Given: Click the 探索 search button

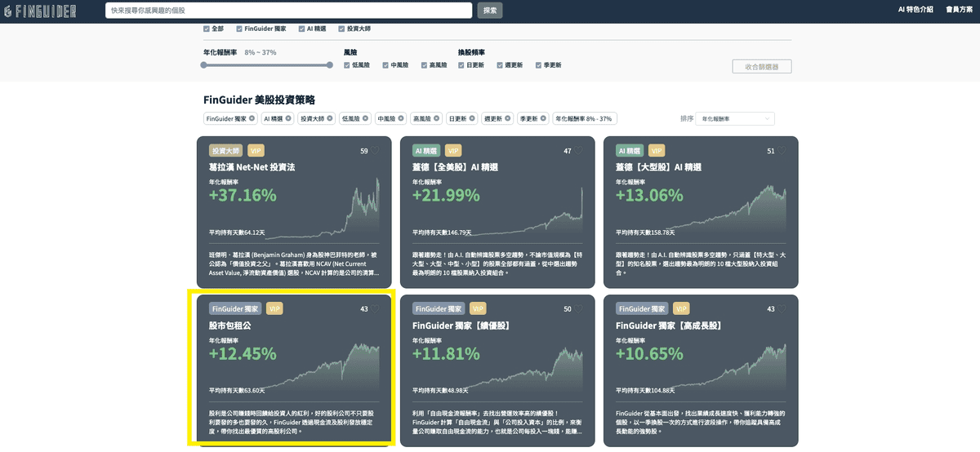Looking at the screenshot, I should pos(490,11).
